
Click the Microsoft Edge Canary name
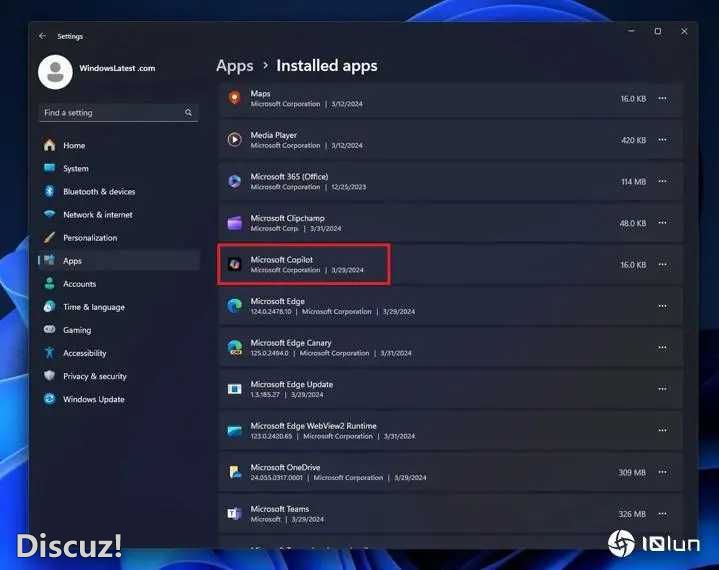[x=291, y=343]
